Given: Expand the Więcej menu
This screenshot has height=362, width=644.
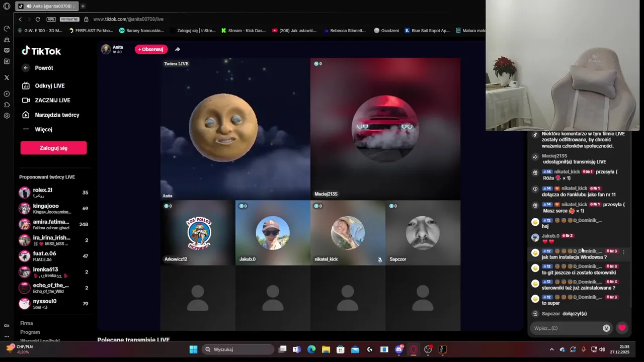Looking at the screenshot, I should (37, 130).
